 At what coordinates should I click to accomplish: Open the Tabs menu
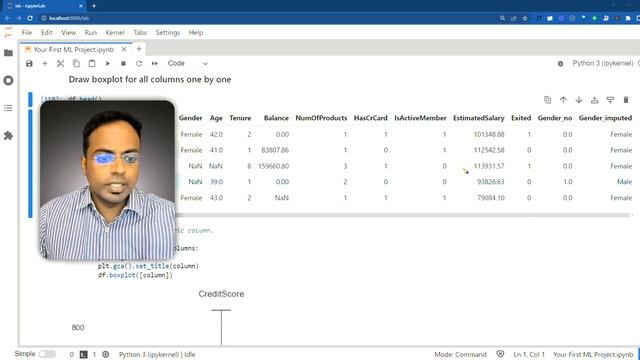coord(140,33)
